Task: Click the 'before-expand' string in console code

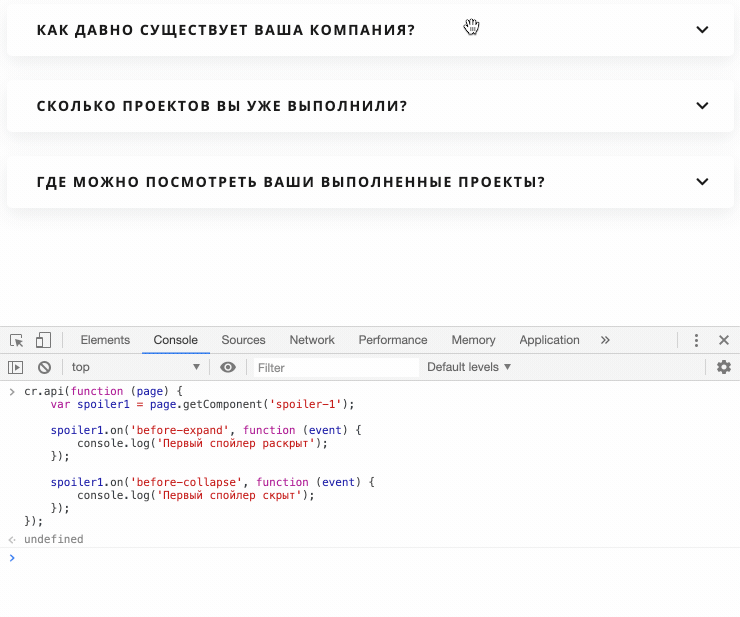Action: point(180,430)
